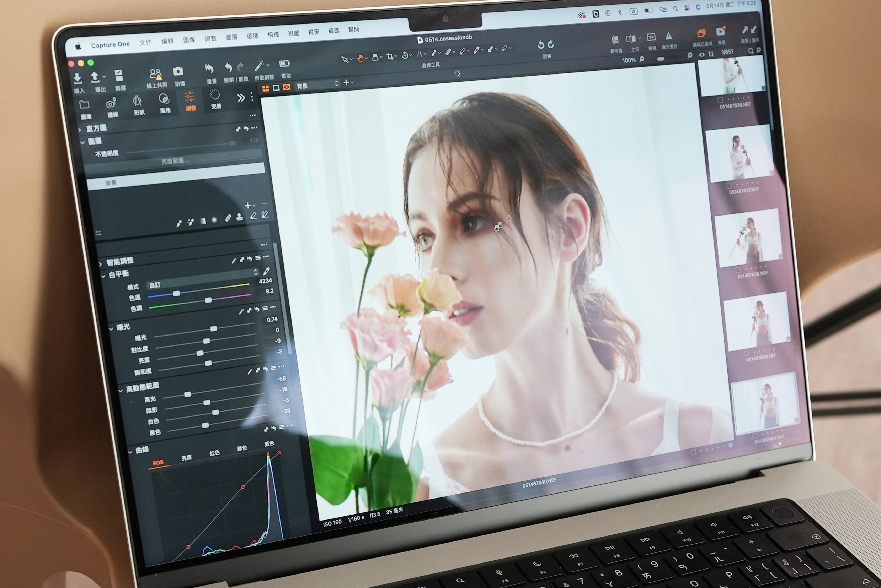Click the draw mask brush icon in layers panel
881x588 pixels.
click(x=179, y=223)
